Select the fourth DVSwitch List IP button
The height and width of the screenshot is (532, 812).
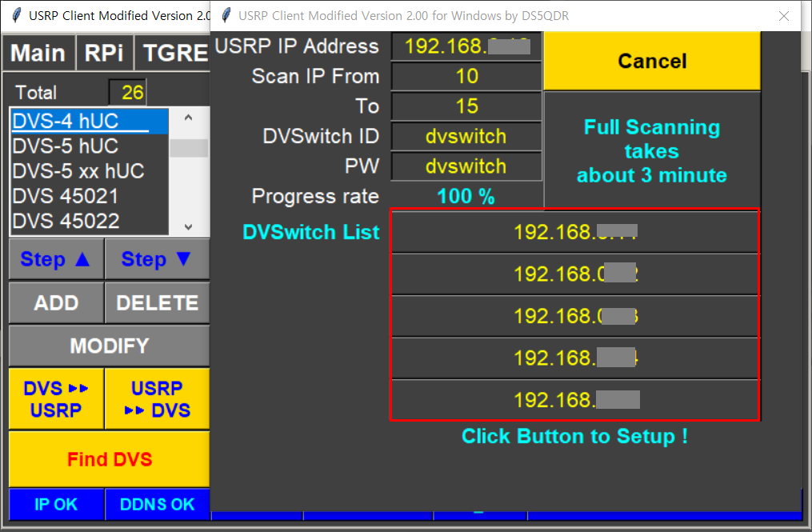[x=575, y=358]
